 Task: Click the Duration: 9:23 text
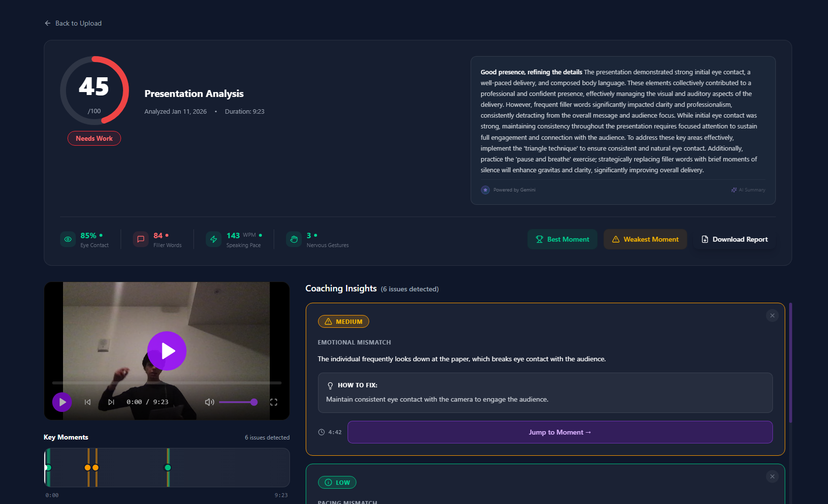click(x=245, y=112)
